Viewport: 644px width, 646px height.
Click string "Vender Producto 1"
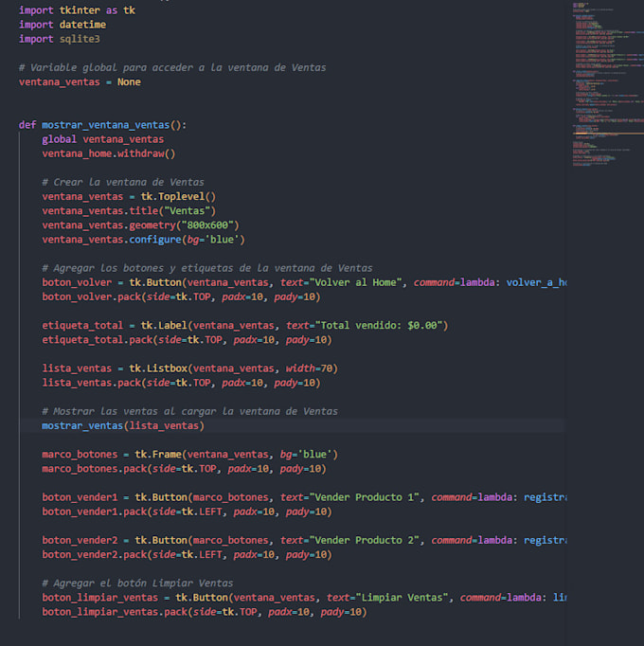pyautogui.click(x=364, y=497)
